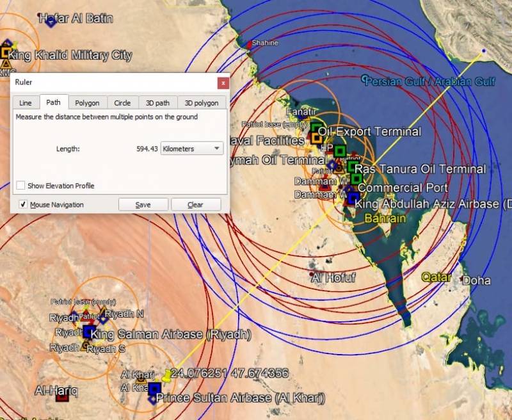Viewport: 512px width, 420px height.
Task: Click the Qatar country label
Action: (x=436, y=277)
